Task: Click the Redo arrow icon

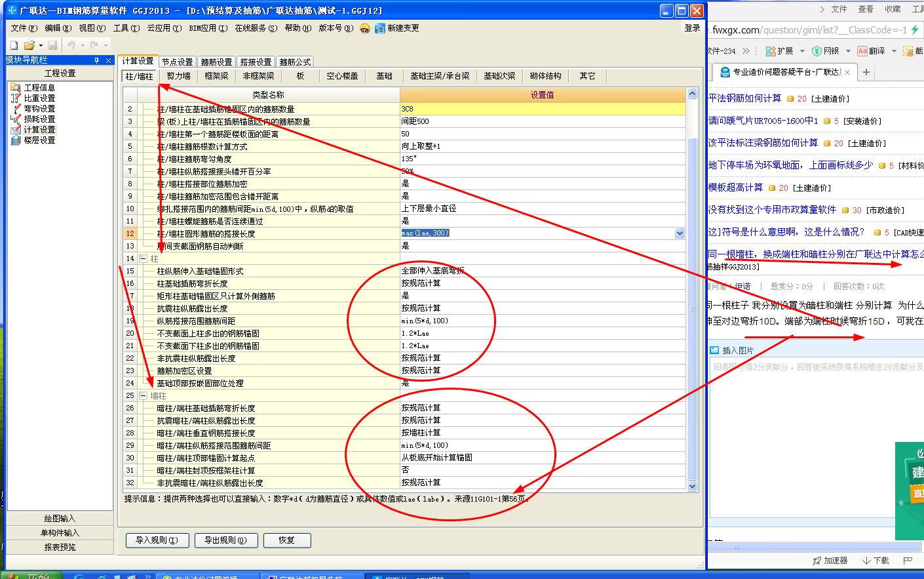Action: pos(94,45)
